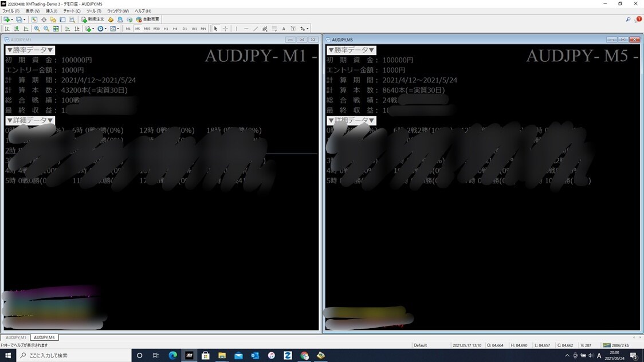Screen dimensions: 644x362
Task: Open the Navigator star-folder icon
Action: click(x=53, y=19)
